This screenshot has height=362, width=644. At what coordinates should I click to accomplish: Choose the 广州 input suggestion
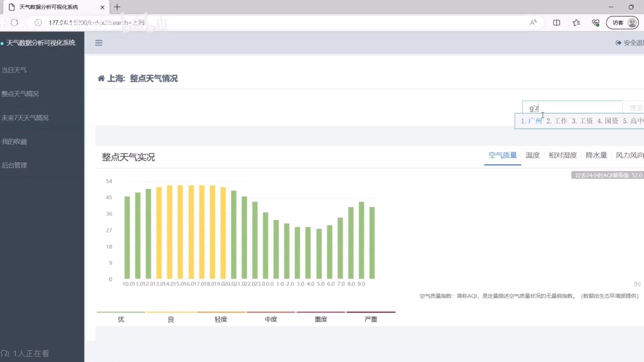[531, 121]
